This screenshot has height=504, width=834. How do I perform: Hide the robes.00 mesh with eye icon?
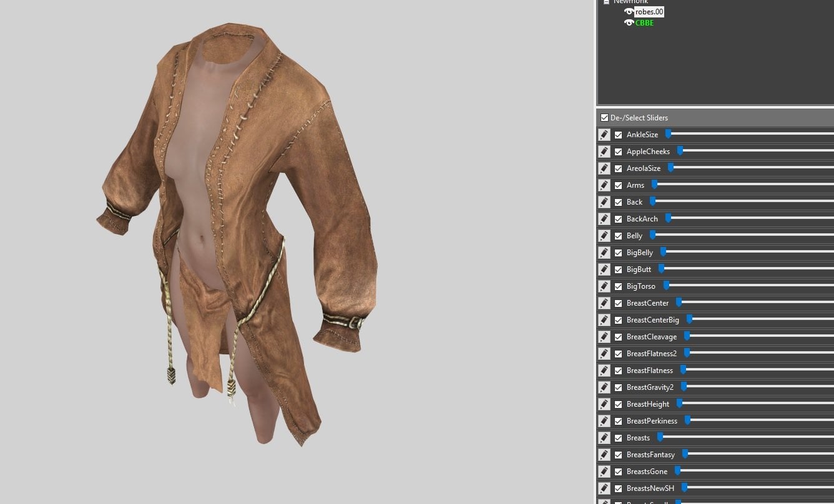[629, 12]
